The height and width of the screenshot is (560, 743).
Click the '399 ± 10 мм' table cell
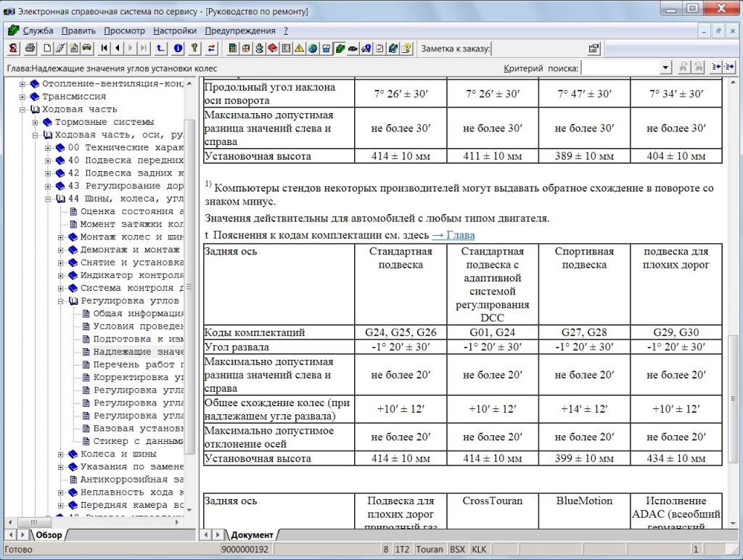(x=584, y=458)
